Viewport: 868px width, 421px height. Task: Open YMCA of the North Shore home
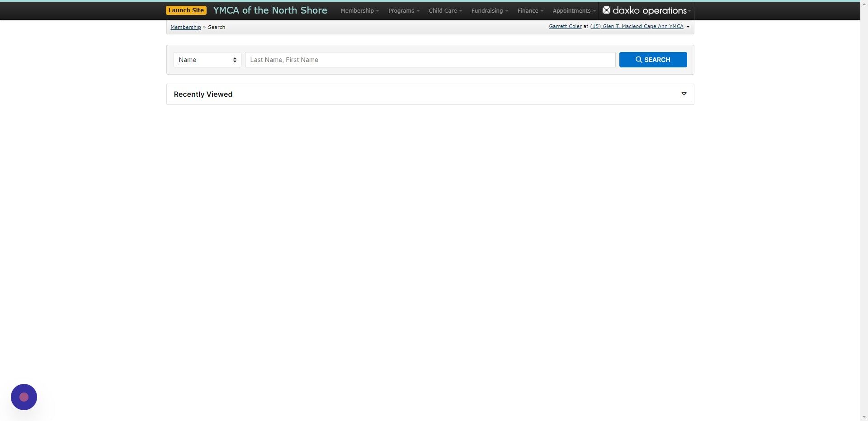[x=270, y=10]
